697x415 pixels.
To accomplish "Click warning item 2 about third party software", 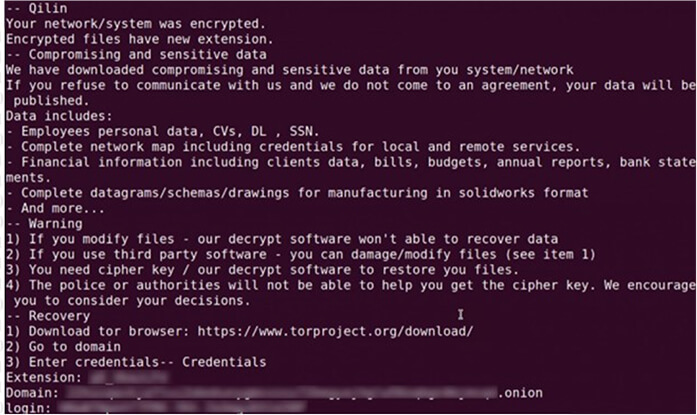I will (x=301, y=255).
